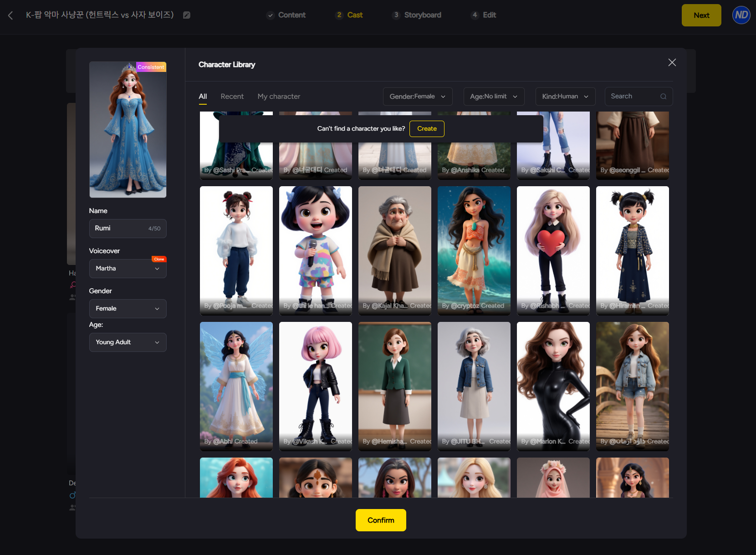The image size is (756, 555).
Task: Select blonde girl holding red heart
Action: [553, 251]
